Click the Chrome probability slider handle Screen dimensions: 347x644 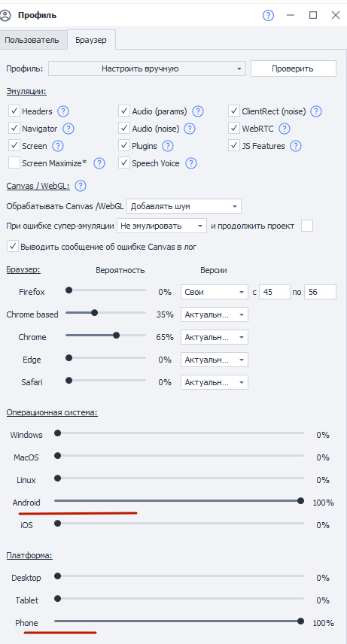coord(117,336)
